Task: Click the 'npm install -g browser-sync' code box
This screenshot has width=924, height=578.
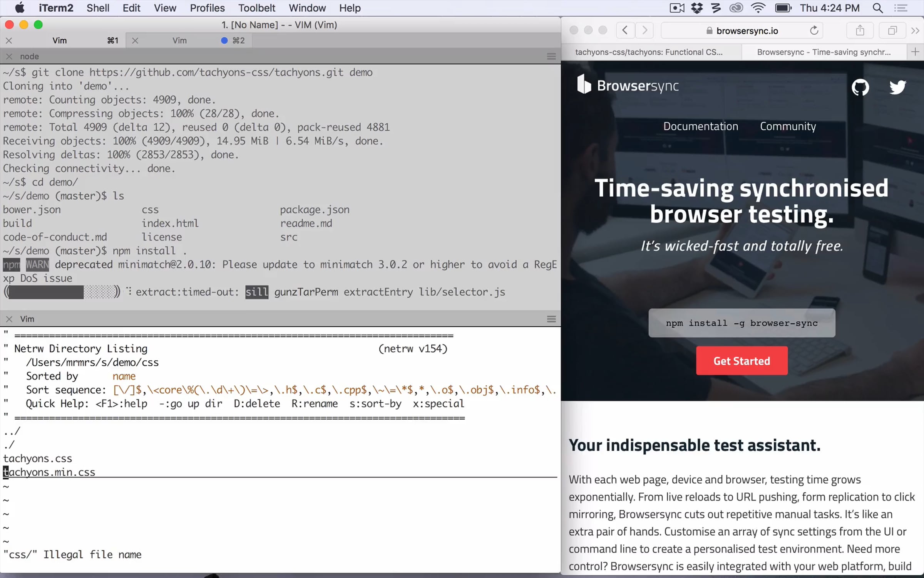Action: 742,323
